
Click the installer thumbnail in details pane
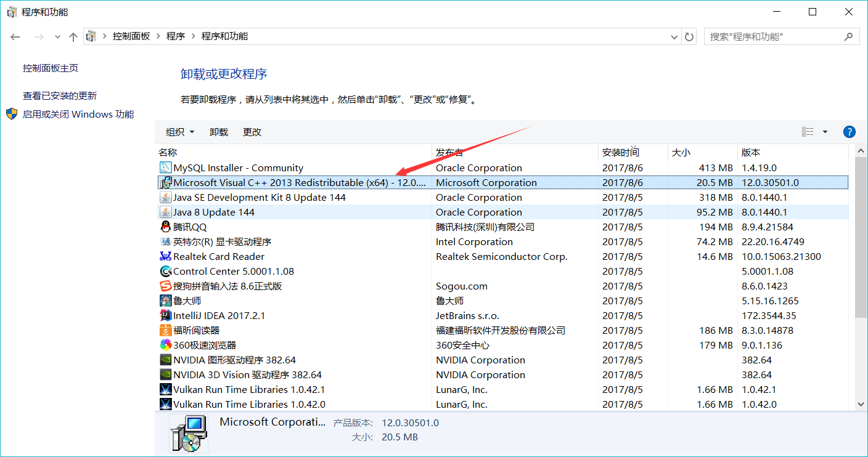(189, 434)
